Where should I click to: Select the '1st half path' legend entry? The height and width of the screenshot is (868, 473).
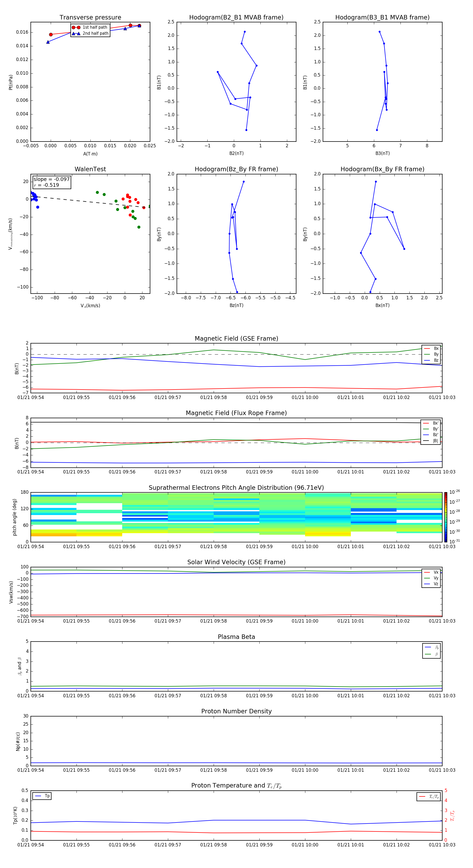pos(90,27)
